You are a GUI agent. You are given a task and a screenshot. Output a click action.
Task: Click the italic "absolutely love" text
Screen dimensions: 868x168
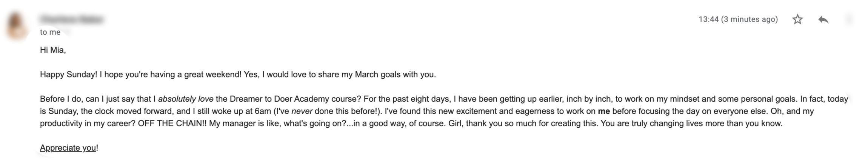[185, 99]
